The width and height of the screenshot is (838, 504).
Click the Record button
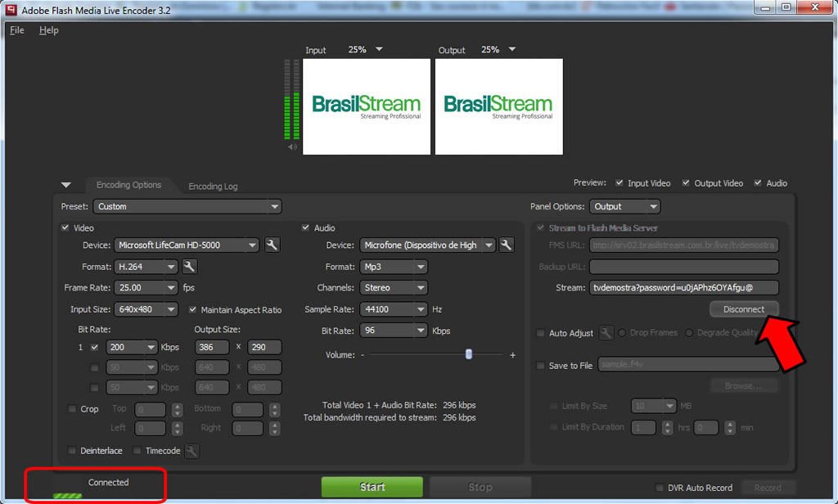click(x=768, y=488)
